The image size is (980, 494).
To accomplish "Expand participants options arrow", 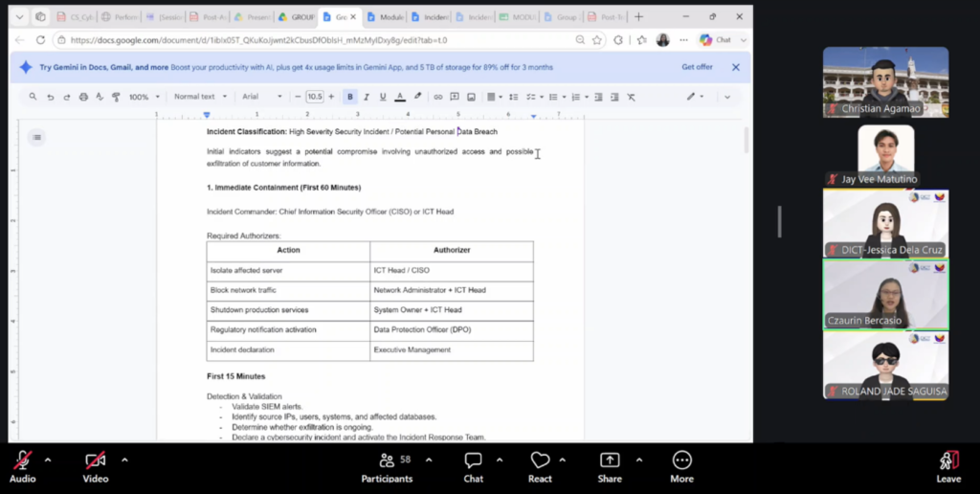I will (x=429, y=460).
